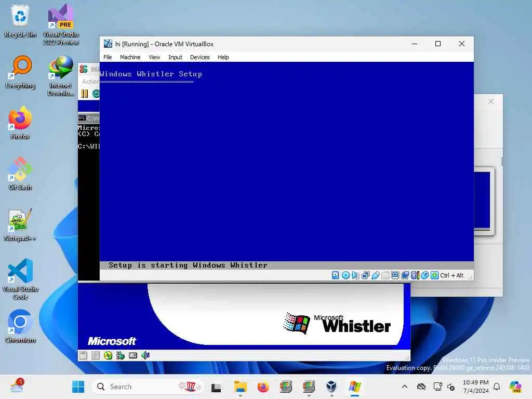Click the shared folders icon in VirtualBox status bar

[385, 275]
